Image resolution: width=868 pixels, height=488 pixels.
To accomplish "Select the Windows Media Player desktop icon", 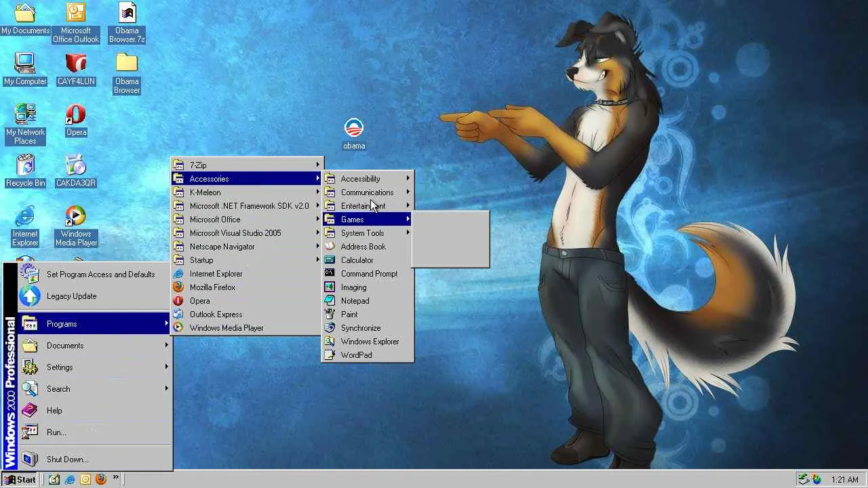I will tap(76, 226).
